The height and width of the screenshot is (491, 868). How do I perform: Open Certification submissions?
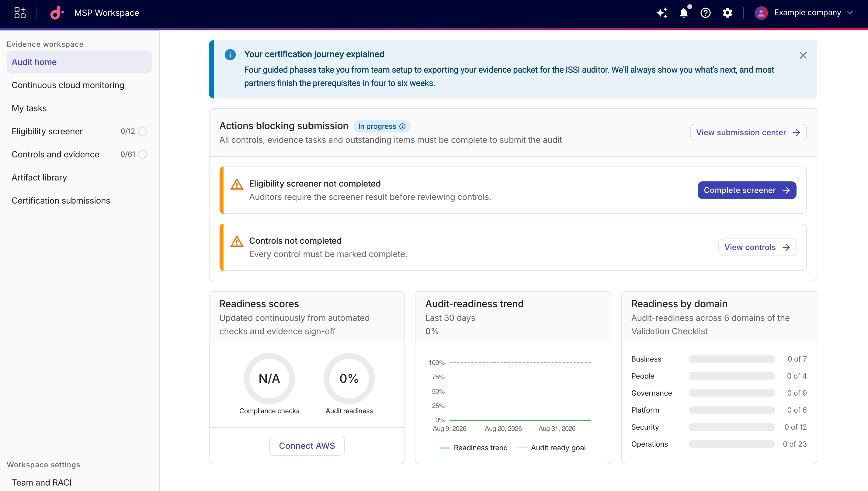point(79,200)
